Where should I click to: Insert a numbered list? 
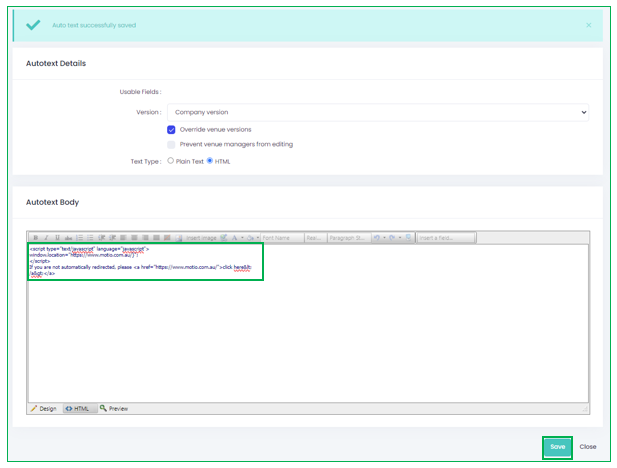tap(79, 238)
